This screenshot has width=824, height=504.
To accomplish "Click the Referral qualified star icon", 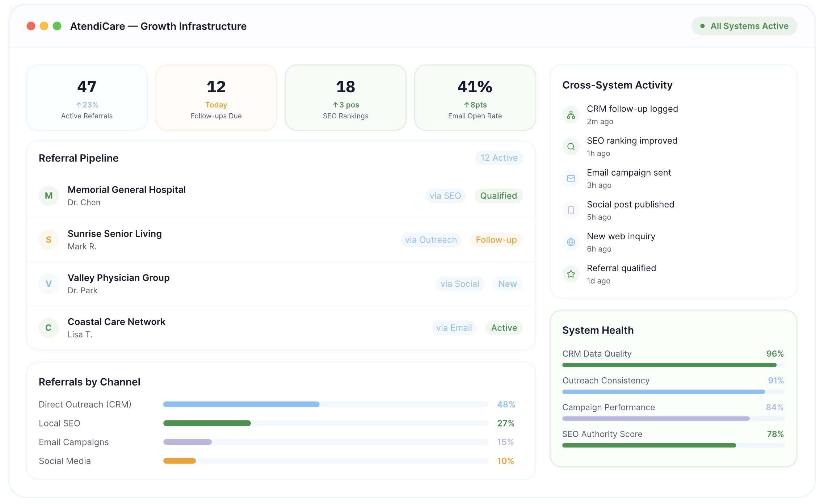I will 571,274.
